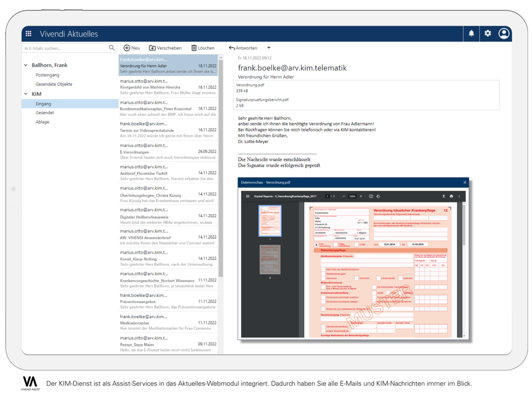532x397 pixels.
Task: Open the Posteingang folder
Action: point(47,75)
